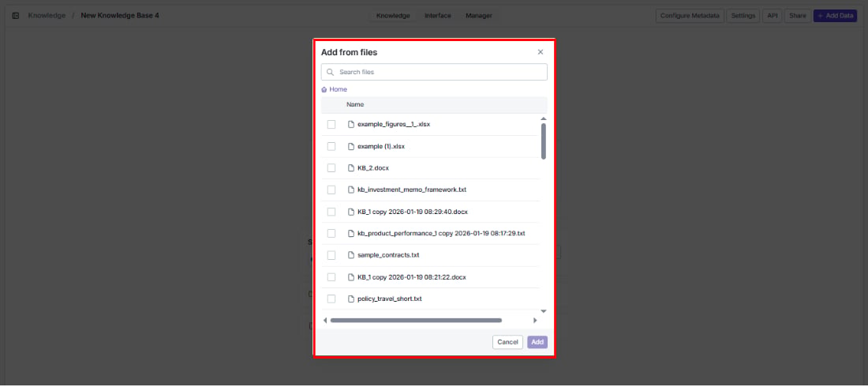Switch to the Manager tab
The width and height of the screenshot is (868, 387).
[479, 16]
